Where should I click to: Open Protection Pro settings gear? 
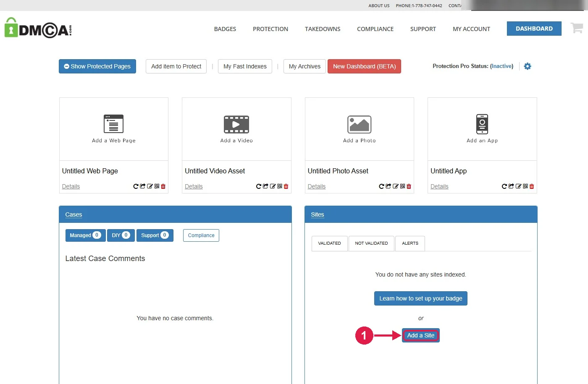tap(528, 66)
